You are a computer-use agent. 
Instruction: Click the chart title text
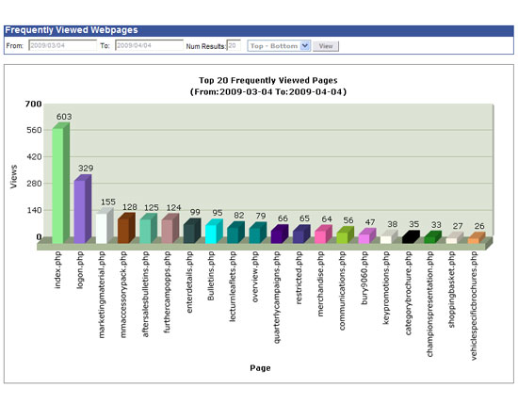[267, 86]
